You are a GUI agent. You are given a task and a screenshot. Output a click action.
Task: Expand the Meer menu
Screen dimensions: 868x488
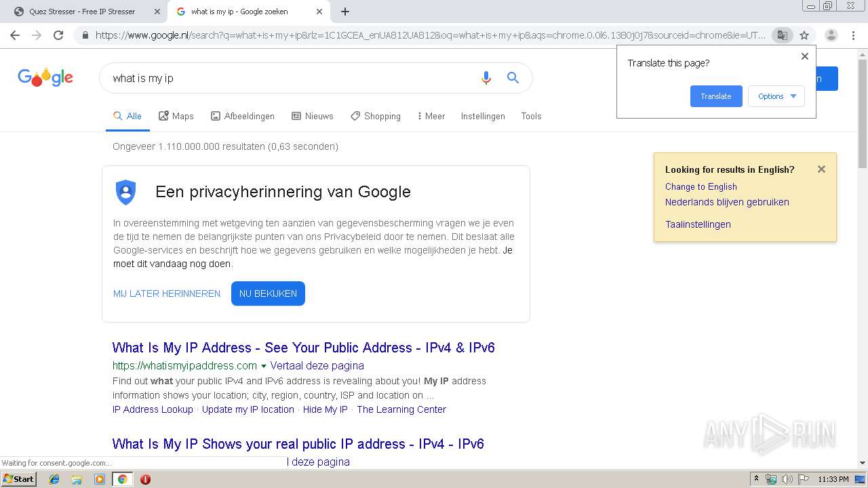[431, 116]
